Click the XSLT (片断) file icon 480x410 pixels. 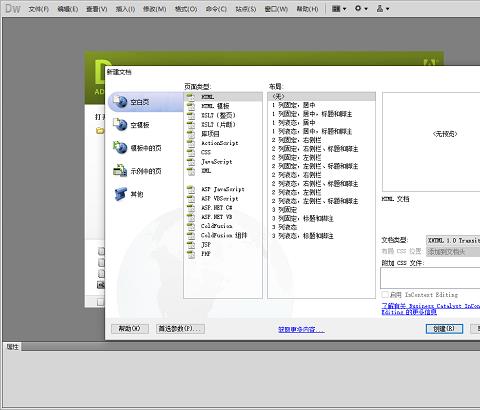pyautogui.click(x=191, y=125)
